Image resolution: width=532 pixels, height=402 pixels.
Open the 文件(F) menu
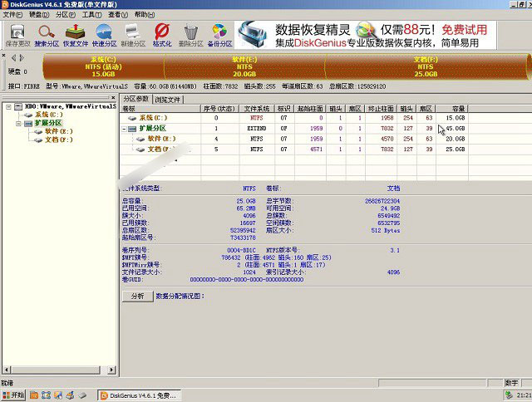(x=12, y=15)
